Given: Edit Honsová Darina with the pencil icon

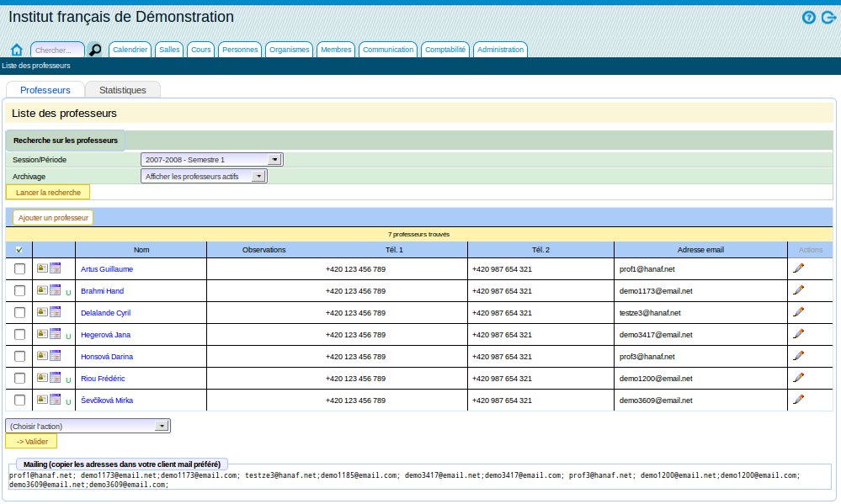Looking at the screenshot, I should (x=799, y=355).
